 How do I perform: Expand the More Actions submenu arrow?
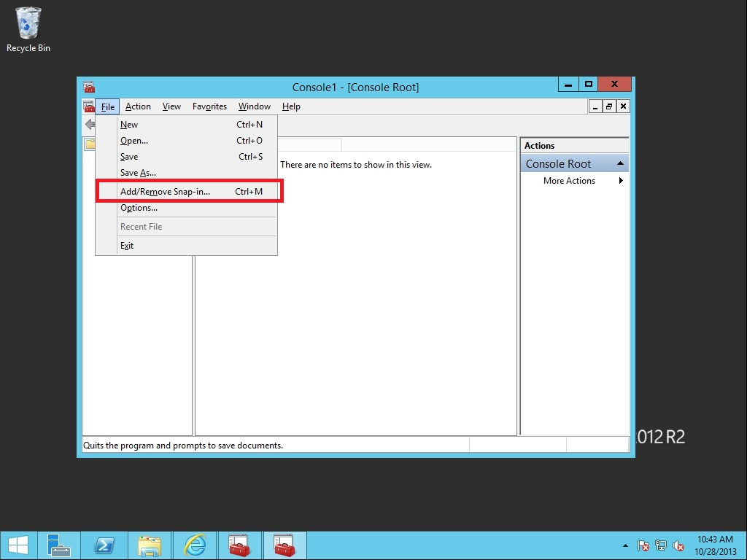tap(621, 181)
